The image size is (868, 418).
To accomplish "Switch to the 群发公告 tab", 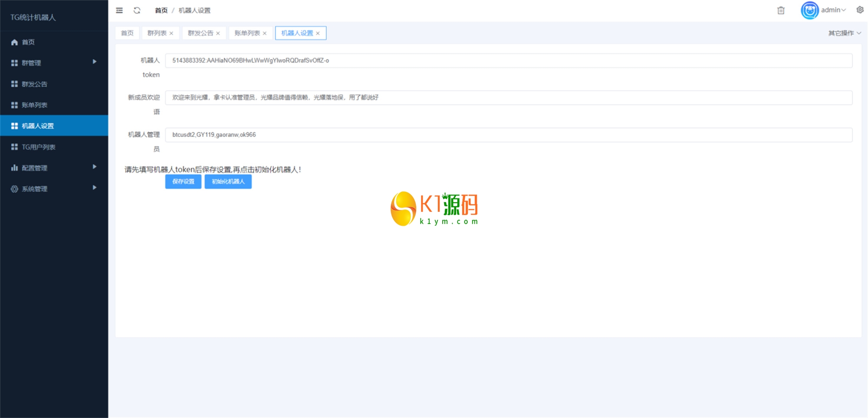I will (x=201, y=33).
